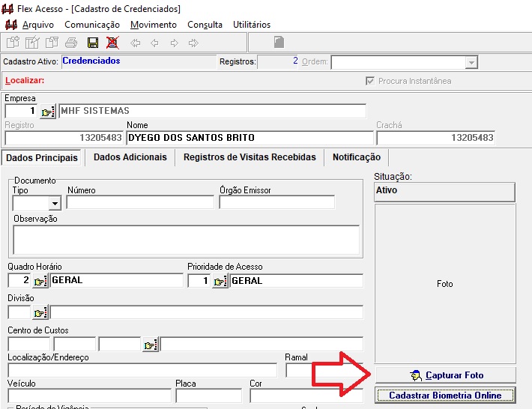Open the Arquivo menu

(x=38, y=25)
